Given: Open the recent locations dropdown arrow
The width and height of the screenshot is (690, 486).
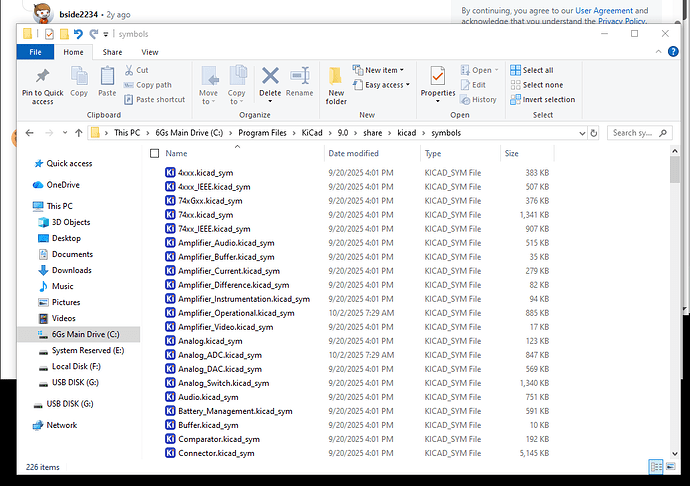Looking at the screenshot, I should tap(65, 133).
